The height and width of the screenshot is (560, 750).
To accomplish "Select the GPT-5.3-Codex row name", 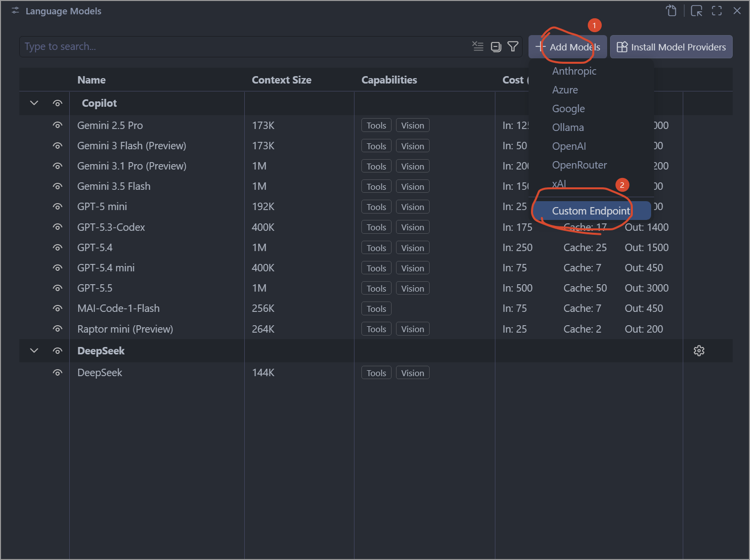I will (111, 227).
